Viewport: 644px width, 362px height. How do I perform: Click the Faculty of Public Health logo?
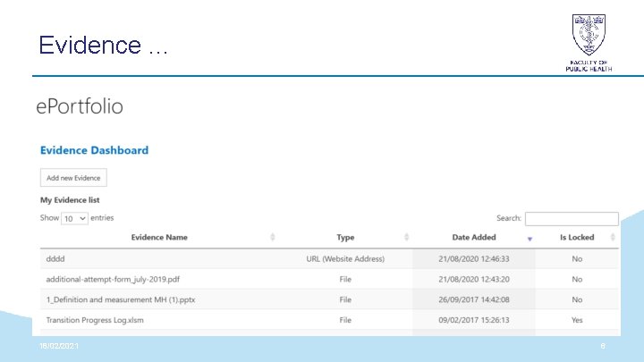tap(589, 43)
